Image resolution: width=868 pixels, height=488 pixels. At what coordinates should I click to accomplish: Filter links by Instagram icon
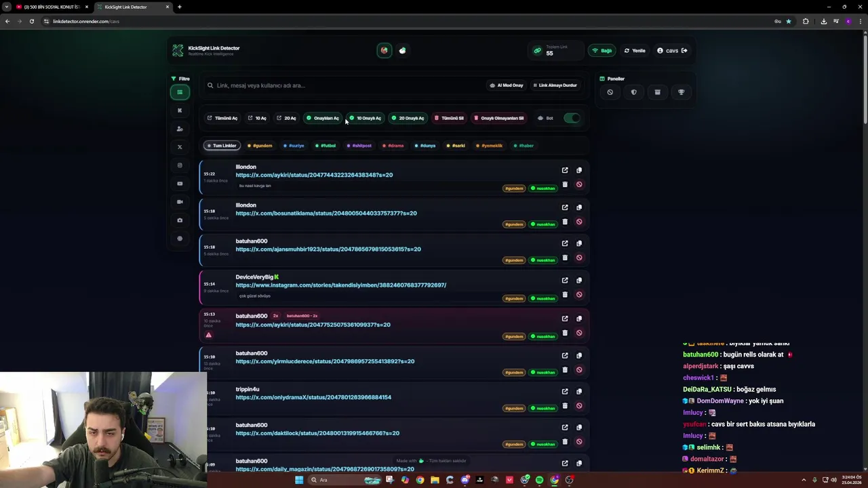pyautogui.click(x=180, y=165)
